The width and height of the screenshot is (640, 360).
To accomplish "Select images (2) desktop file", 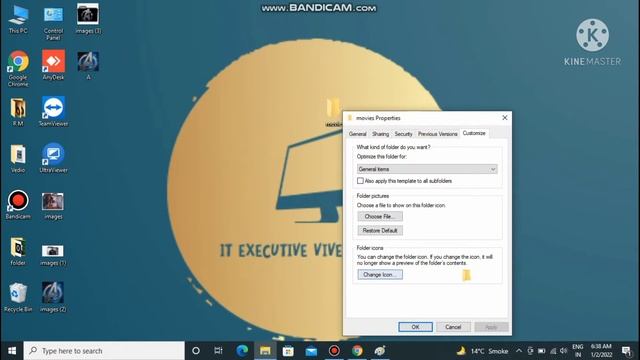I will pyautogui.click(x=53, y=297).
